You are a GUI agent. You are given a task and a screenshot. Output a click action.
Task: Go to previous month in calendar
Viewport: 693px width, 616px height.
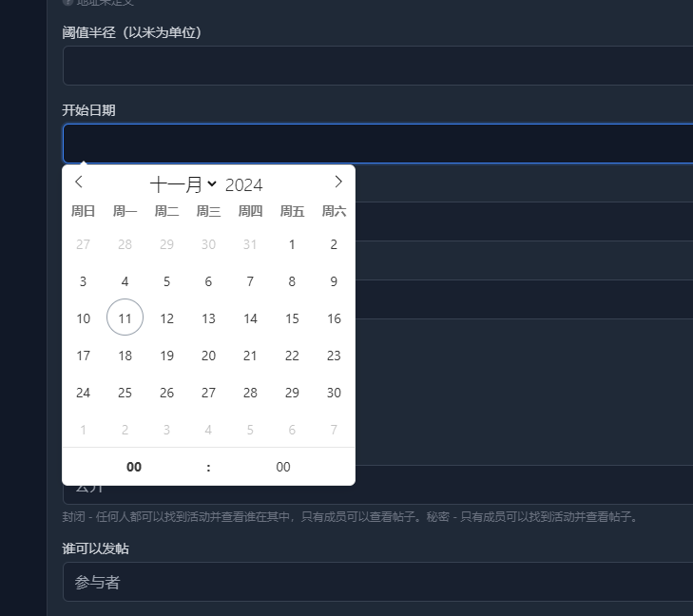[79, 183]
